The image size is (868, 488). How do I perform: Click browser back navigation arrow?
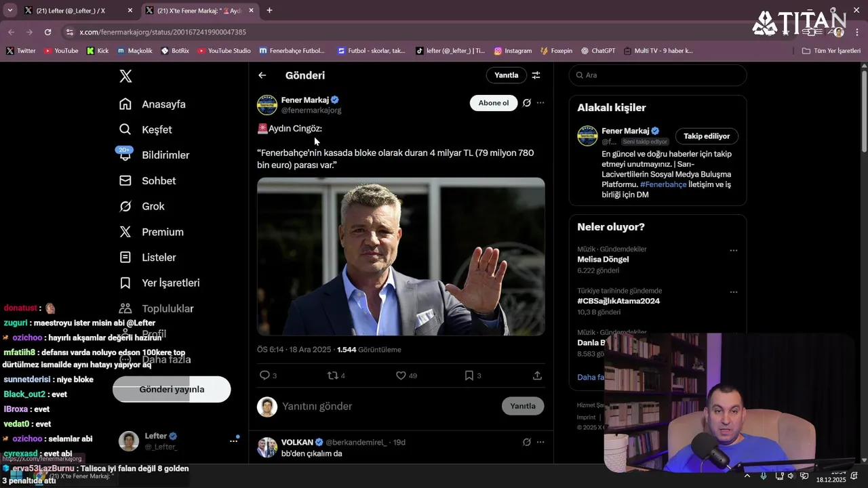[11, 32]
